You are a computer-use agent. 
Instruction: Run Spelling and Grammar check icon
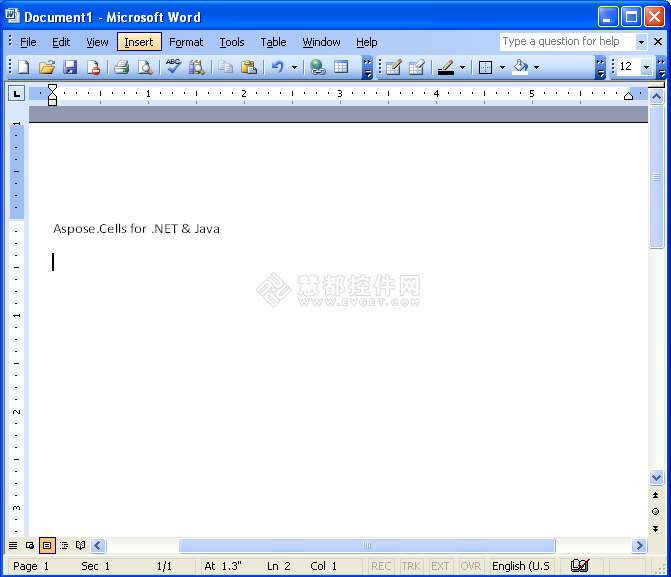pyautogui.click(x=173, y=67)
